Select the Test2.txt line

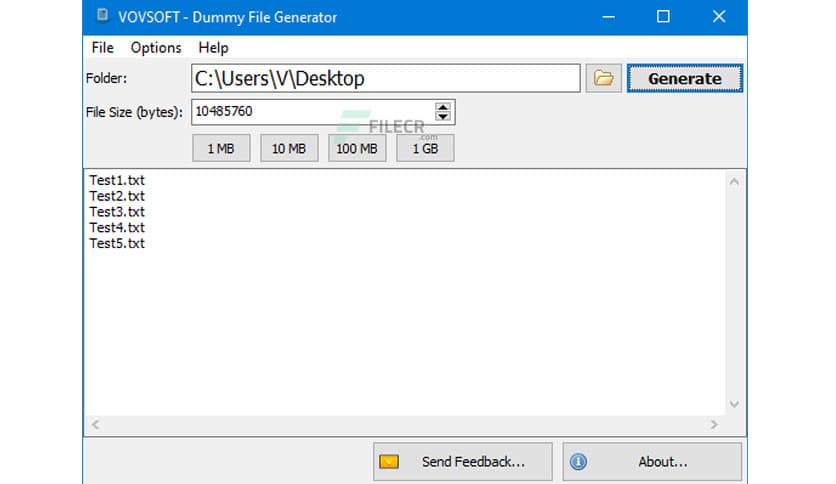pyautogui.click(x=117, y=196)
